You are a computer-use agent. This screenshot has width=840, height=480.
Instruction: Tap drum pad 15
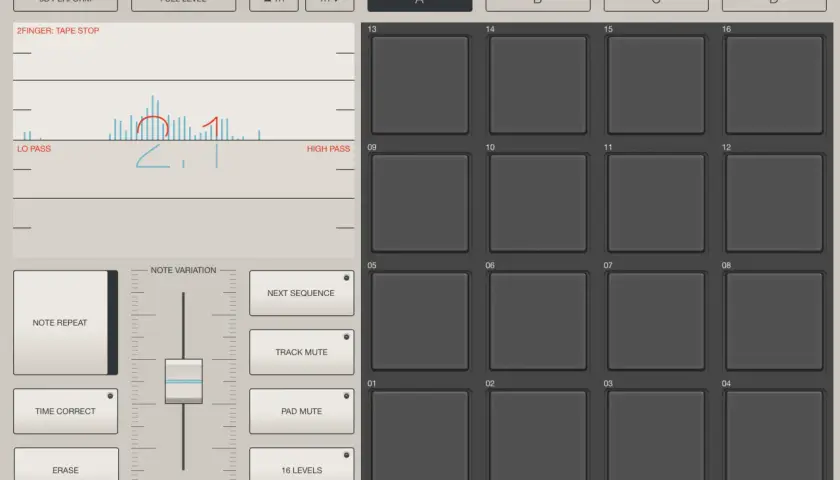[x=656, y=85]
